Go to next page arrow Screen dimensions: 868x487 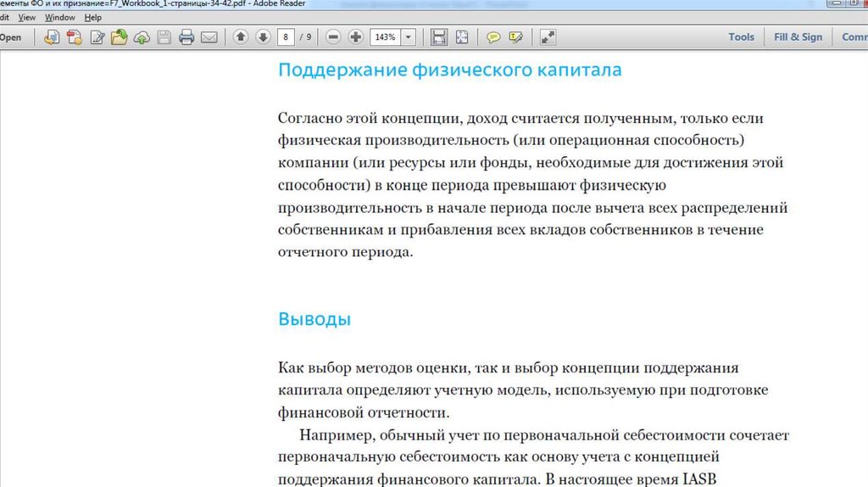(x=263, y=37)
